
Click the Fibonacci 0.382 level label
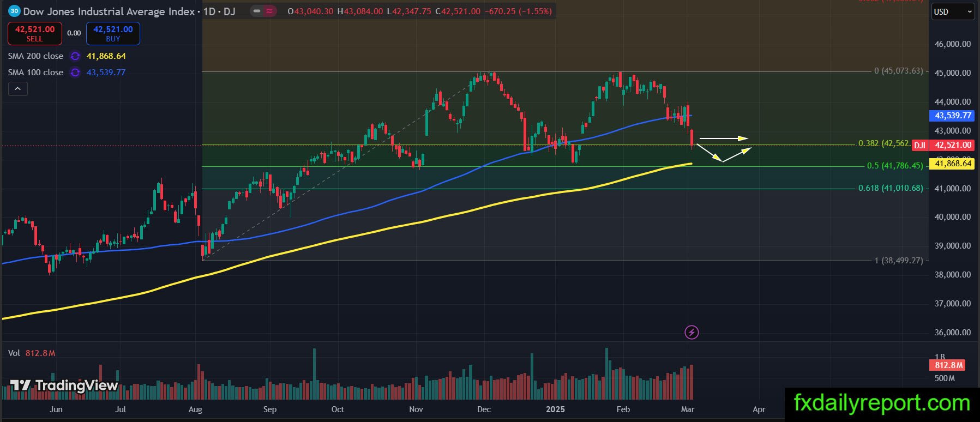(x=884, y=143)
